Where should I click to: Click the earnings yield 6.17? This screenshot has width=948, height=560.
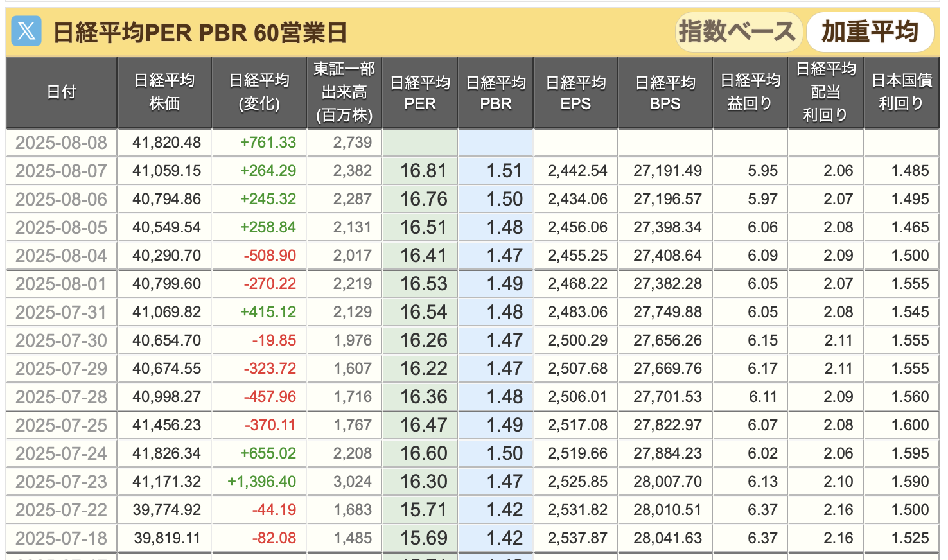pos(763,369)
